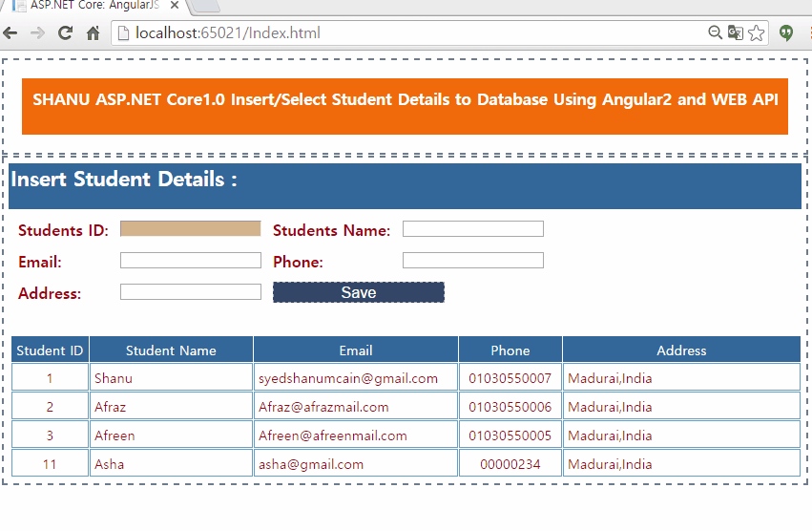This screenshot has height=531, width=812.
Task: Click the Phone input field
Action: pos(473,261)
